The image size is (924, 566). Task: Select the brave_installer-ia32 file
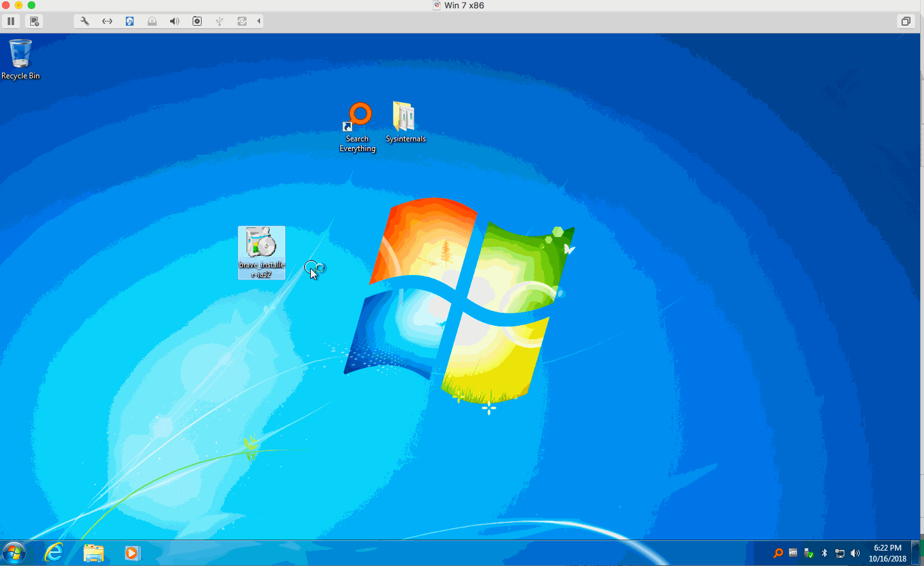[261, 252]
